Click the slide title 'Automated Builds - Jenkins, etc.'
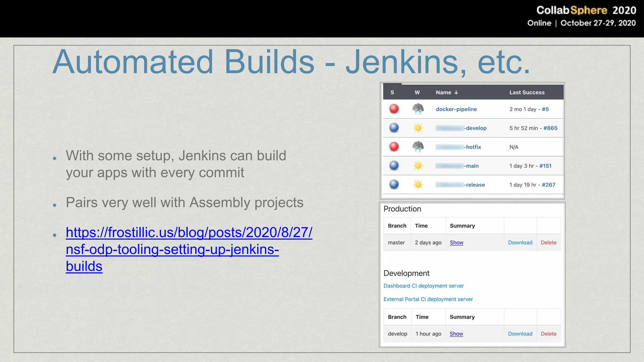Image resolution: width=644 pixels, height=362 pixels. point(291,62)
